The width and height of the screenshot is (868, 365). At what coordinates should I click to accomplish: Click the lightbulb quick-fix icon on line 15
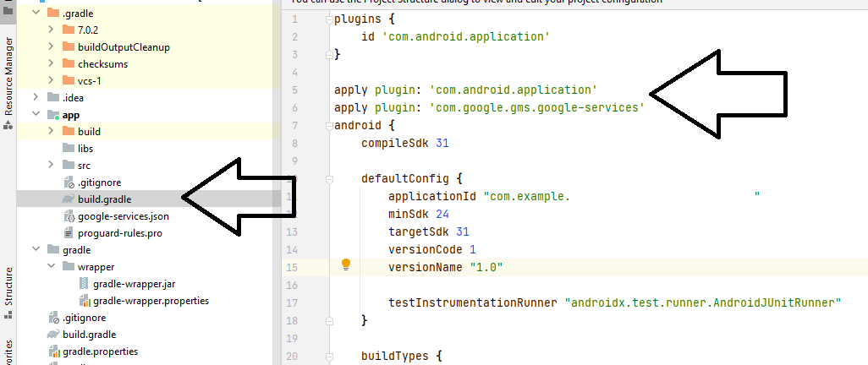[x=346, y=264]
